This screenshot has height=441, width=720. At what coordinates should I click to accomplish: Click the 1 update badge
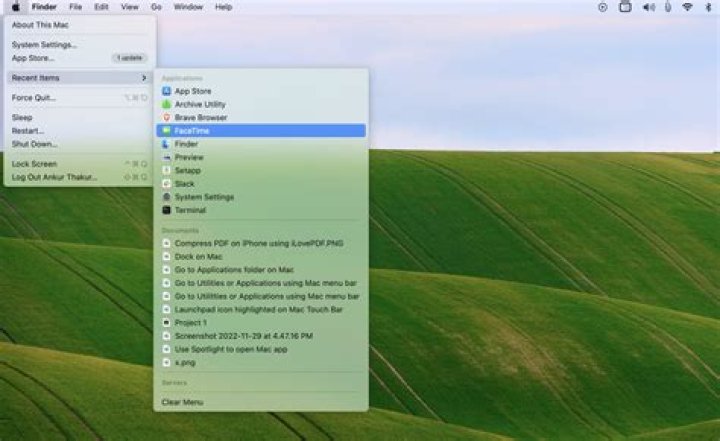(129, 58)
